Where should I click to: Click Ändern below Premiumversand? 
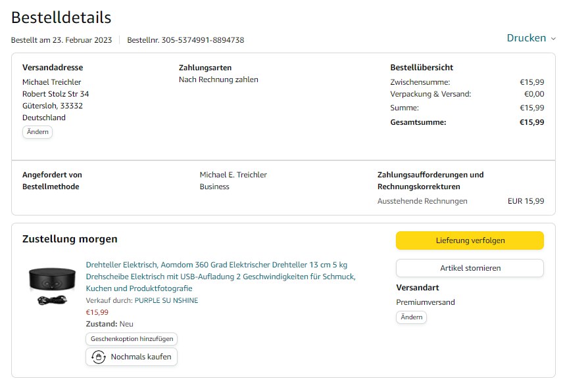point(411,317)
